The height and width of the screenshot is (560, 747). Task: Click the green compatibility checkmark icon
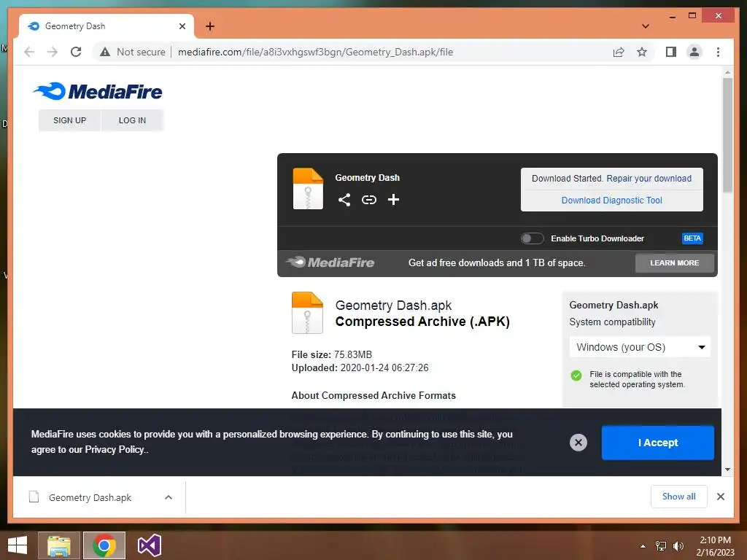[x=576, y=376]
